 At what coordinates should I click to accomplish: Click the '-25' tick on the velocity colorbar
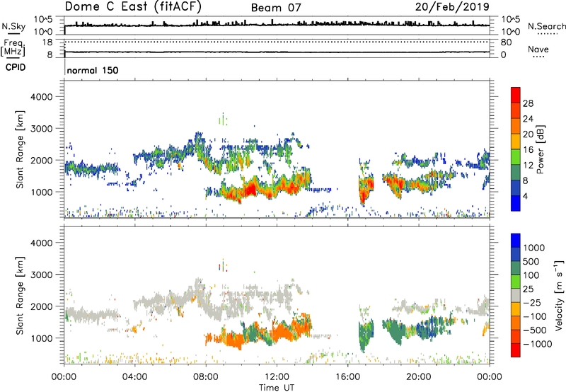coord(532,303)
